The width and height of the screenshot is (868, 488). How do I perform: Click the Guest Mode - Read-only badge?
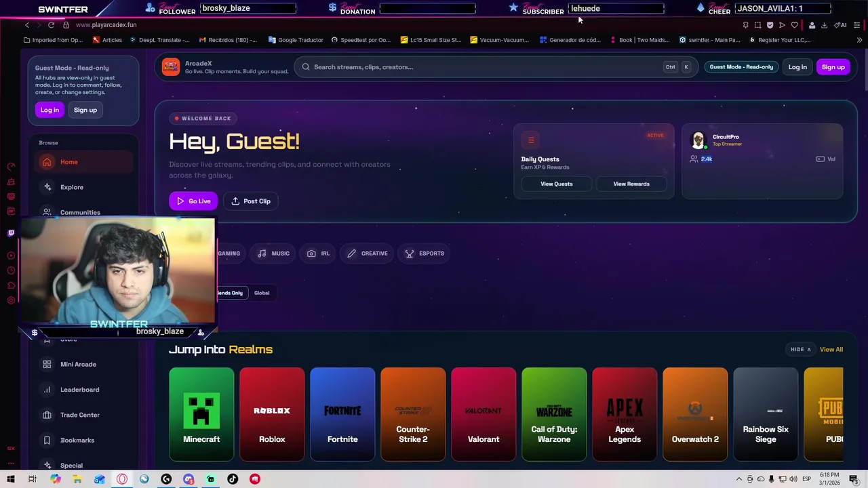pos(741,67)
